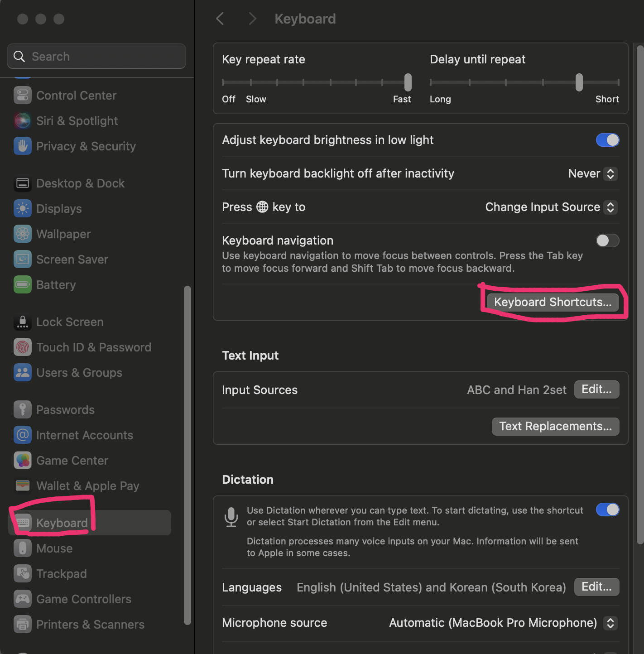This screenshot has width=644, height=654.
Task: Open Keyboard Shortcuts dialog
Action: [x=553, y=302]
